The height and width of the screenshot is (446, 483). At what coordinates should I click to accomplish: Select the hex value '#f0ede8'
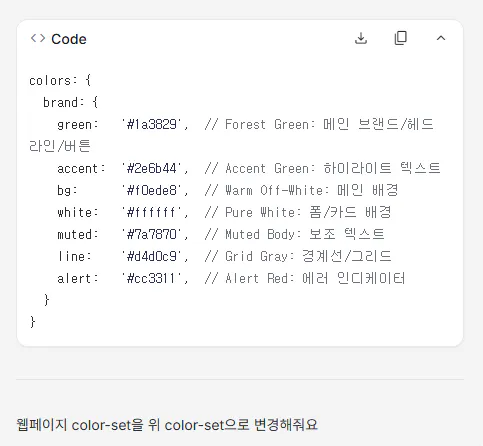(x=152, y=190)
